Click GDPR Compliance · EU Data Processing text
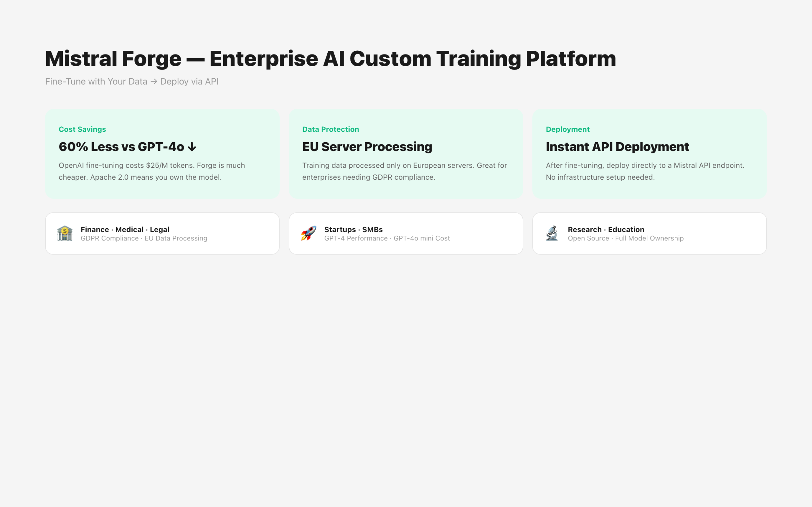The width and height of the screenshot is (812, 507). 144,238
